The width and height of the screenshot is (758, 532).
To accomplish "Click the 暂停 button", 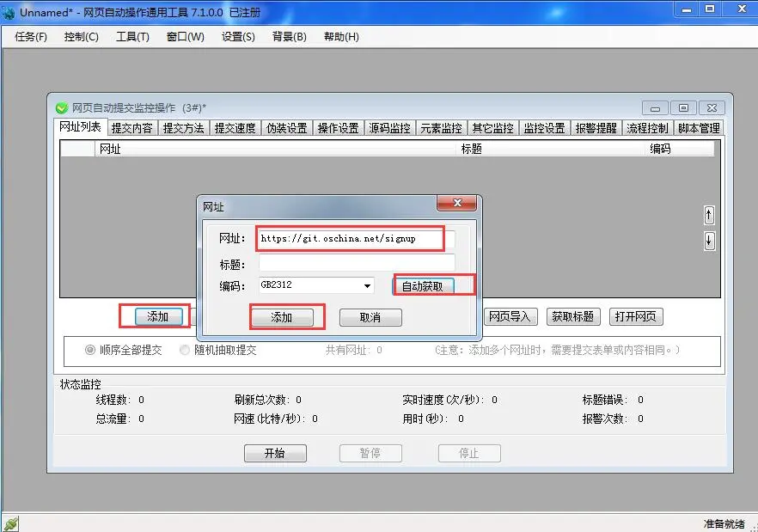I will 370,453.
